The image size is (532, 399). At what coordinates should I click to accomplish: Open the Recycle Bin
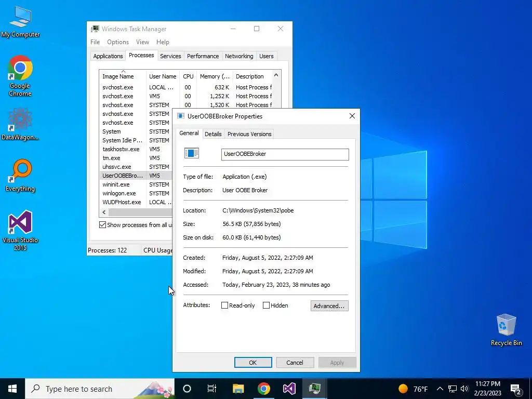[506, 329]
